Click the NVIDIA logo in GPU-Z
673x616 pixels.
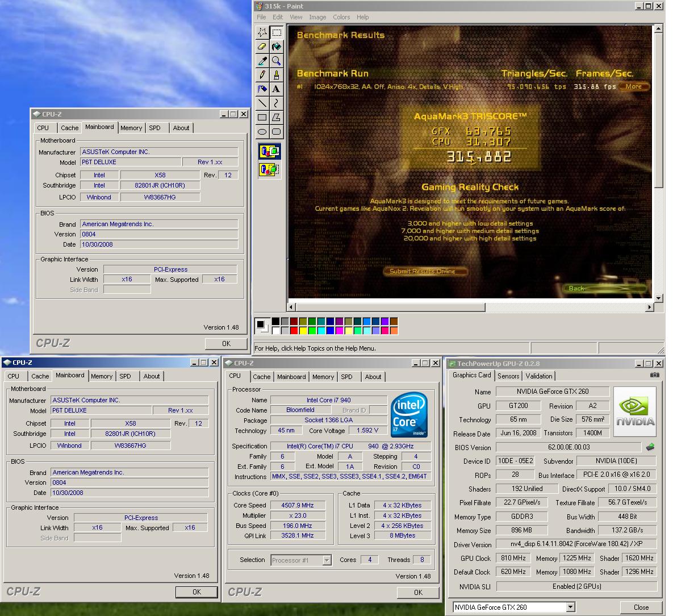(x=635, y=411)
